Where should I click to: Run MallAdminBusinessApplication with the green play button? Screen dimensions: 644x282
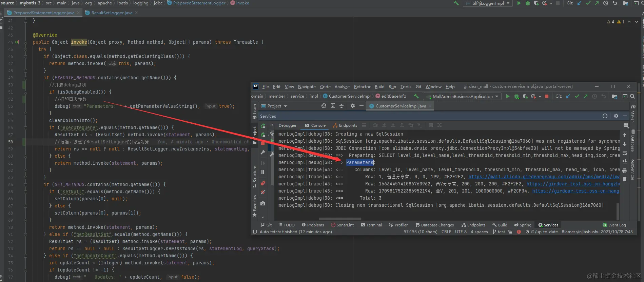point(508,97)
